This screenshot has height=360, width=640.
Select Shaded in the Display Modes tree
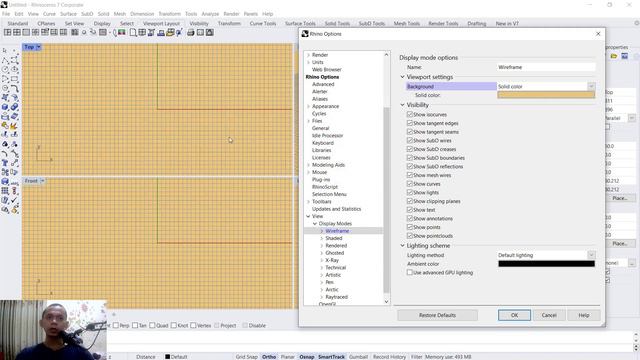pos(333,238)
